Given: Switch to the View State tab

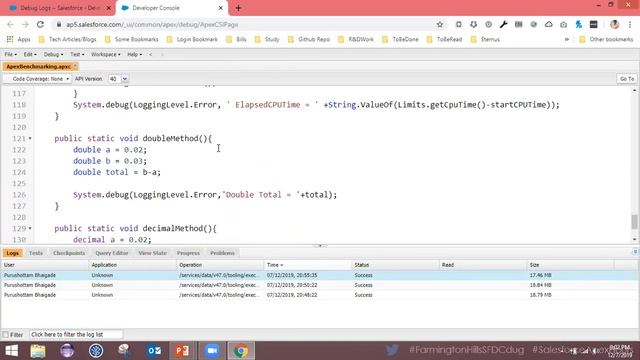Looking at the screenshot, I should tap(153, 253).
